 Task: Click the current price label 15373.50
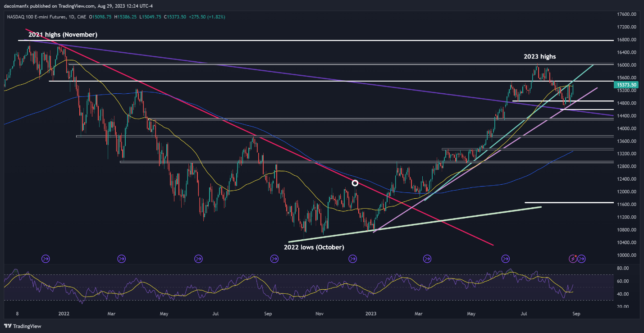tap(627, 85)
